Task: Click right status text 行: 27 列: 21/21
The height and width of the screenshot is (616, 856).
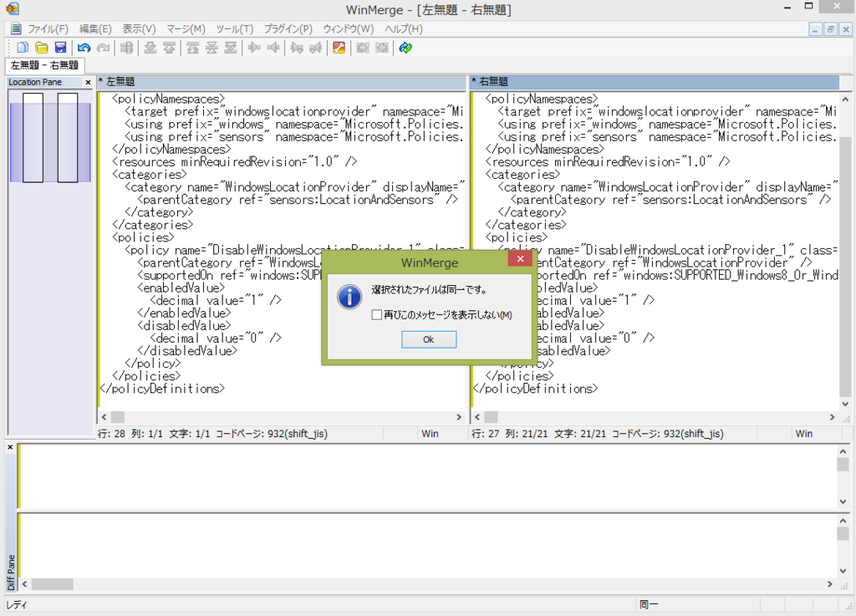Action: (x=510, y=434)
